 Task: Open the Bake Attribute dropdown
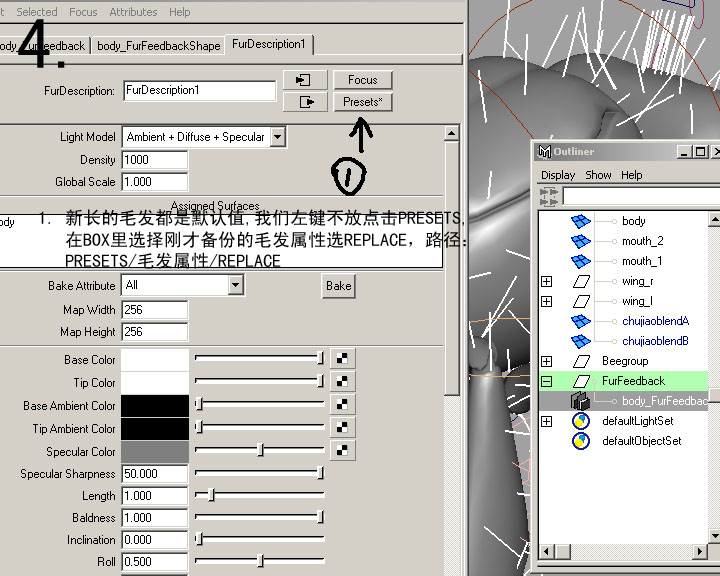coord(235,285)
